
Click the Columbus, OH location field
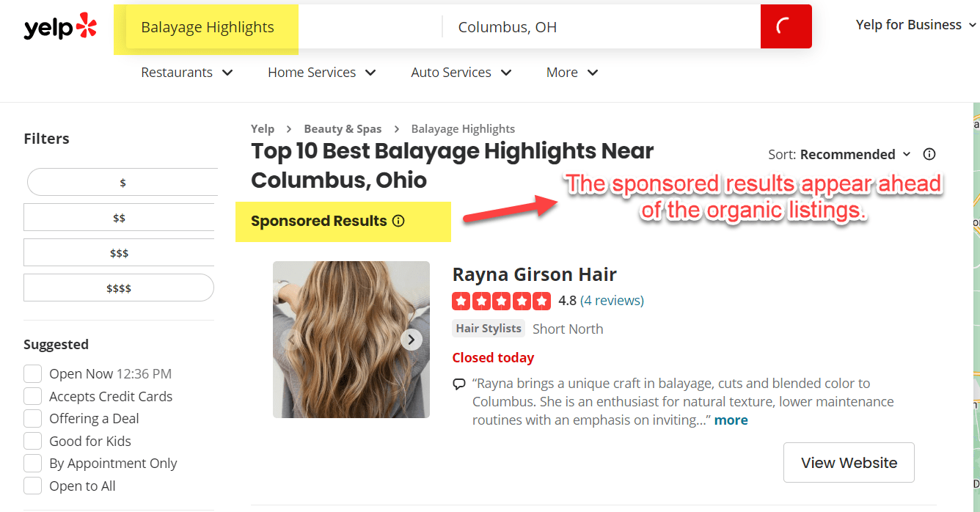coord(601,27)
